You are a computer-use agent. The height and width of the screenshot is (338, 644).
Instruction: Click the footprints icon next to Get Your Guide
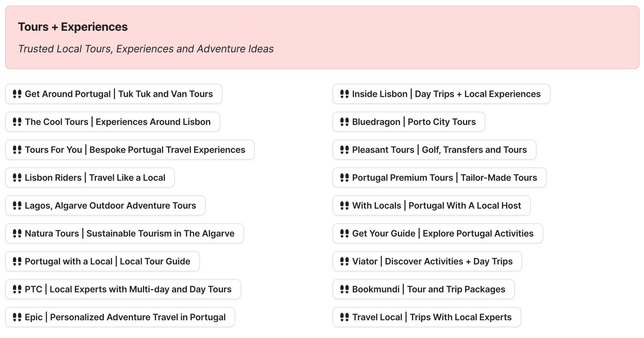(x=345, y=233)
